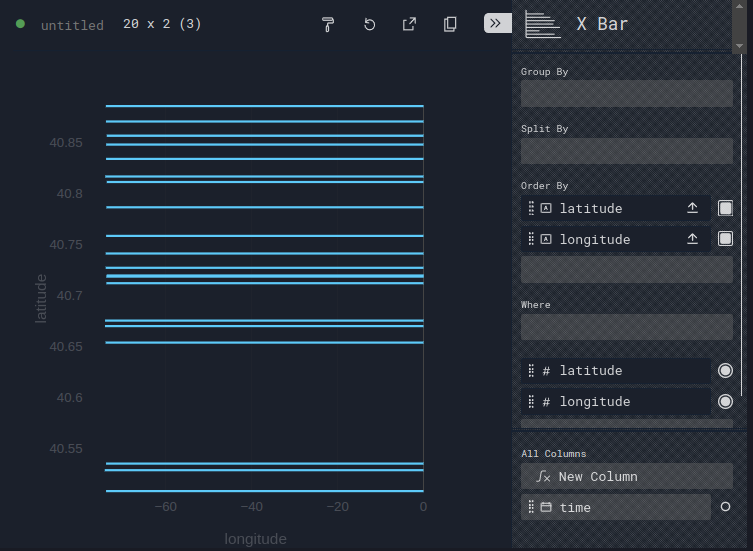Click the Group By drop area

pos(627,93)
